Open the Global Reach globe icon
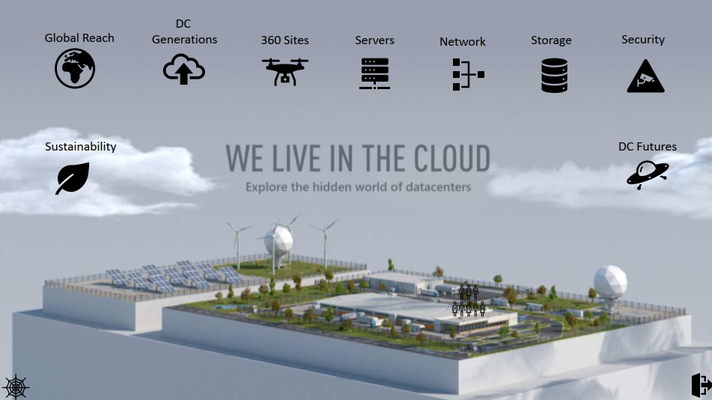 pyautogui.click(x=75, y=69)
